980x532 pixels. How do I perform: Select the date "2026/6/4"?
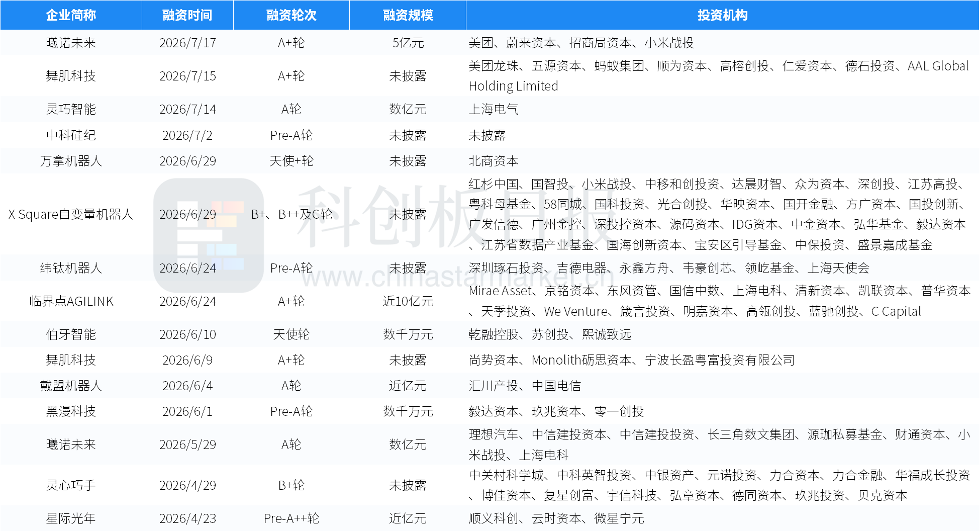pos(187,386)
